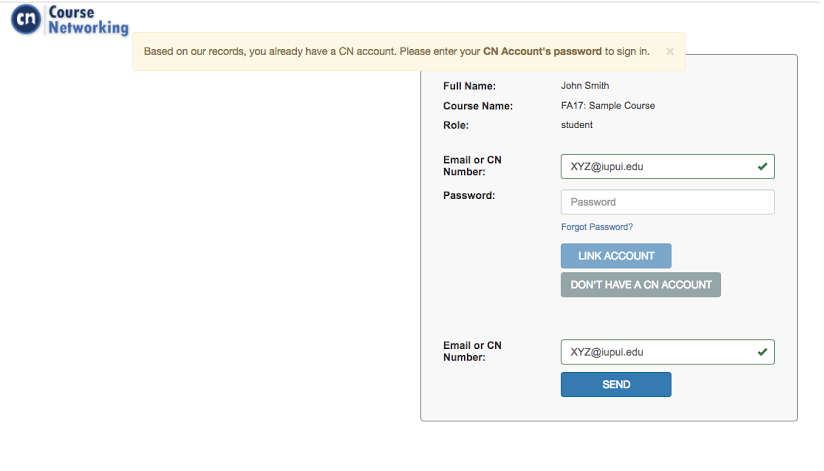This screenshot has width=824, height=471.
Task: Click the upper Email or CN Number label
Action: (472, 166)
